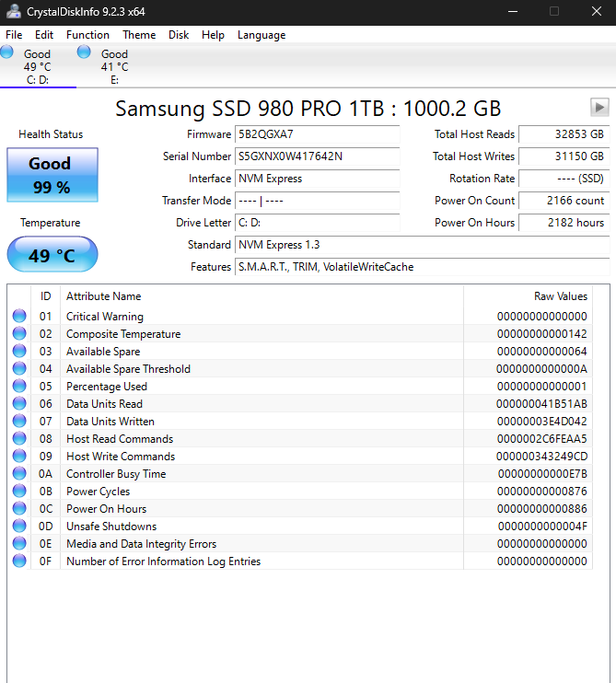This screenshot has height=683, width=616.
Task: Open the Language menu
Action: 262,35
